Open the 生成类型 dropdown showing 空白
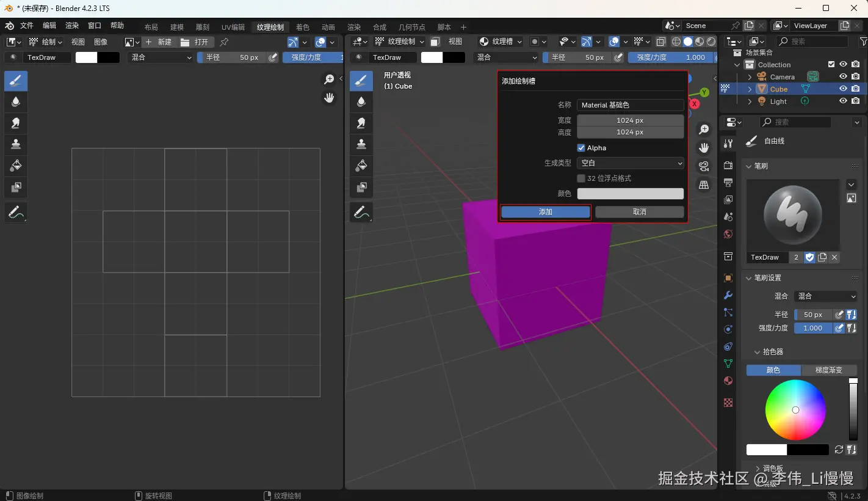This screenshot has width=868, height=501. coord(630,163)
